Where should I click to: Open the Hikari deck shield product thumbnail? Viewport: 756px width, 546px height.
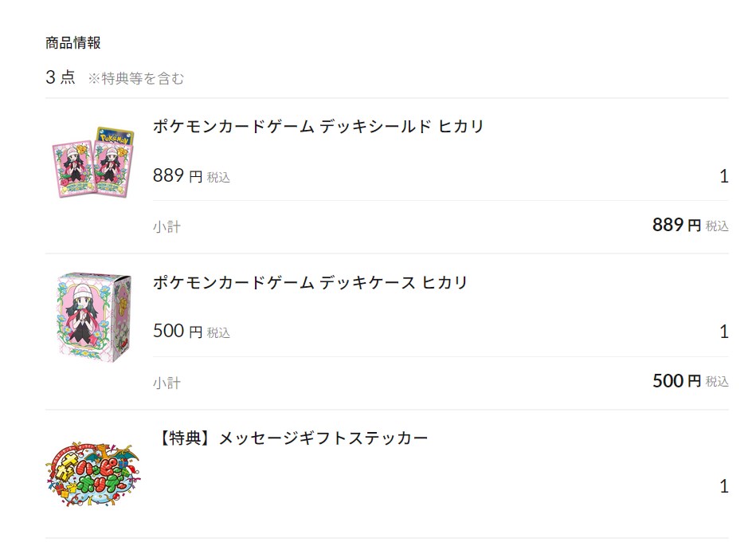coord(93,162)
